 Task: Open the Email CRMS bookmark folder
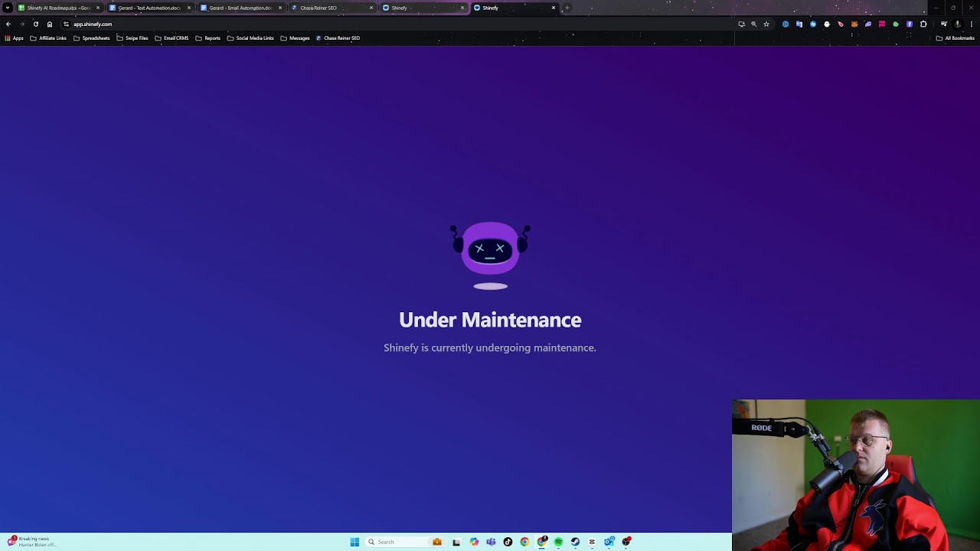(171, 38)
